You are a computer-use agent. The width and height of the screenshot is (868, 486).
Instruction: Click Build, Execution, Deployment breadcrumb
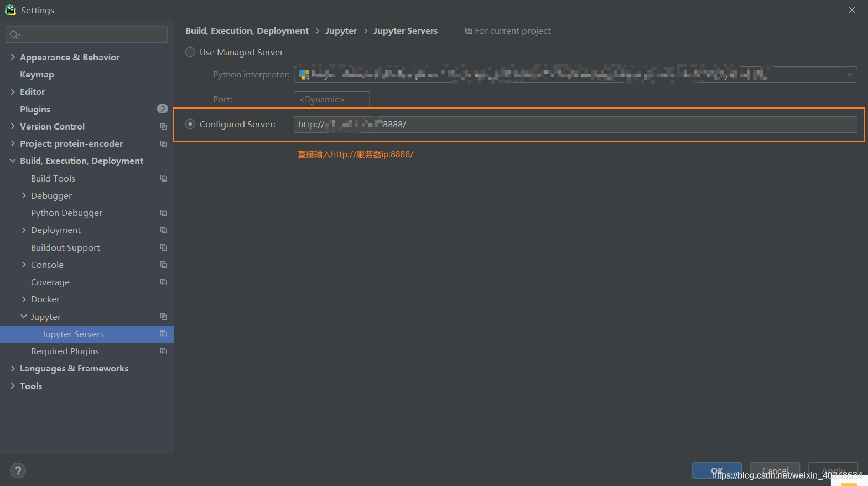247,31
